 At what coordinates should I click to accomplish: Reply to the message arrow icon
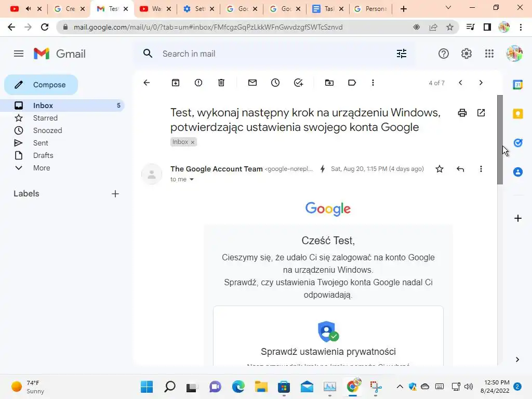point(460,169)
